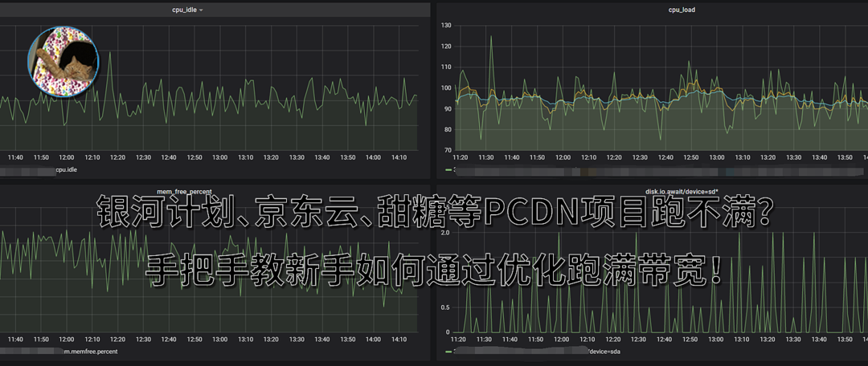Click the 130 y-axis value in cpu_load
Screen dimensions: 868x366
coord(446,26)
